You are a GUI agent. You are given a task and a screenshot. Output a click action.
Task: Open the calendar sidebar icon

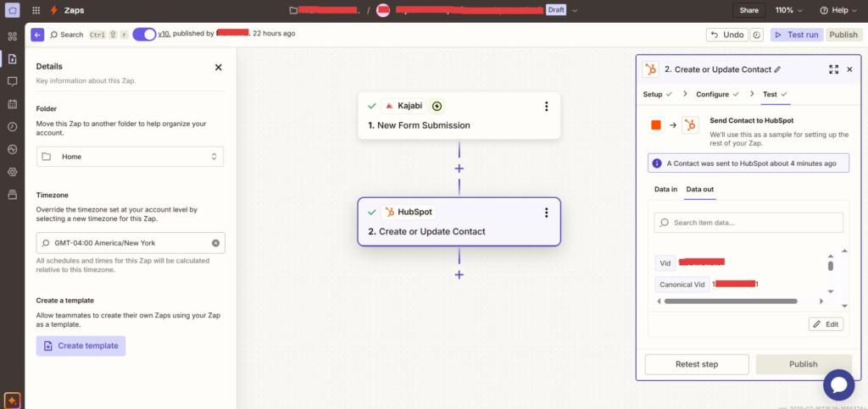pyautogui.click(x=12, y=104)
